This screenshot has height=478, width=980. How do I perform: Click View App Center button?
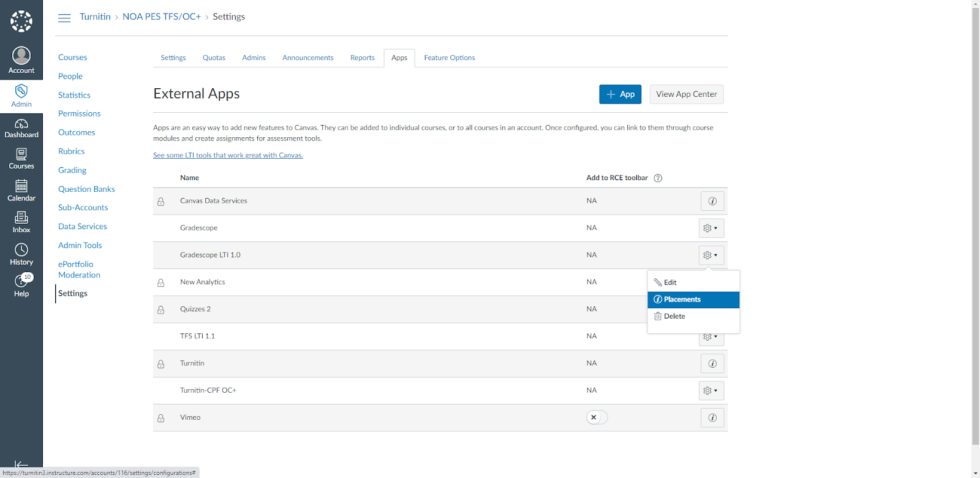pos(687,94)
